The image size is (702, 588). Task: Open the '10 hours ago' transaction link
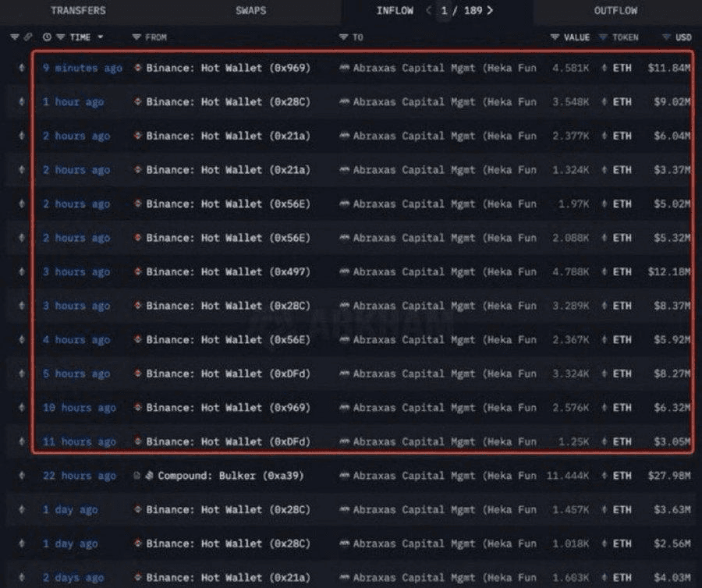[80, 408]
